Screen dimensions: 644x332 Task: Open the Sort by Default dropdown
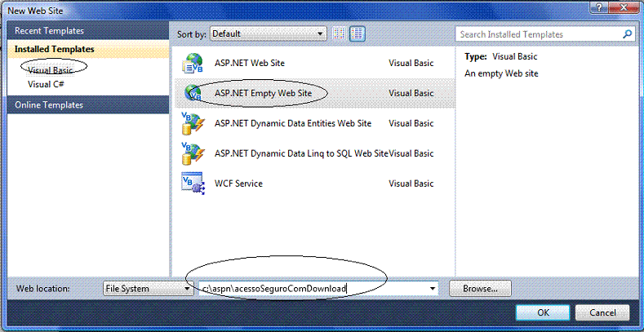click(269, 34)
